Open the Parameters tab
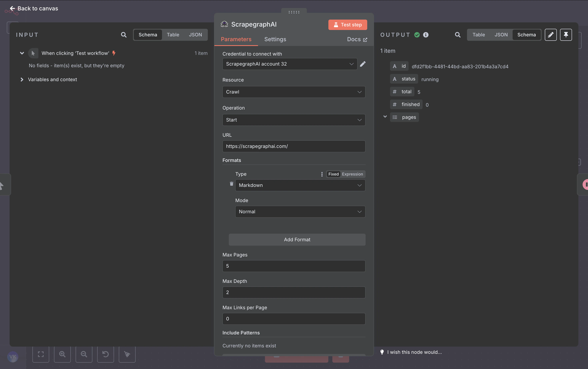Screen dimensions: 588x369 pyautogui.click(x=236, y=39)
